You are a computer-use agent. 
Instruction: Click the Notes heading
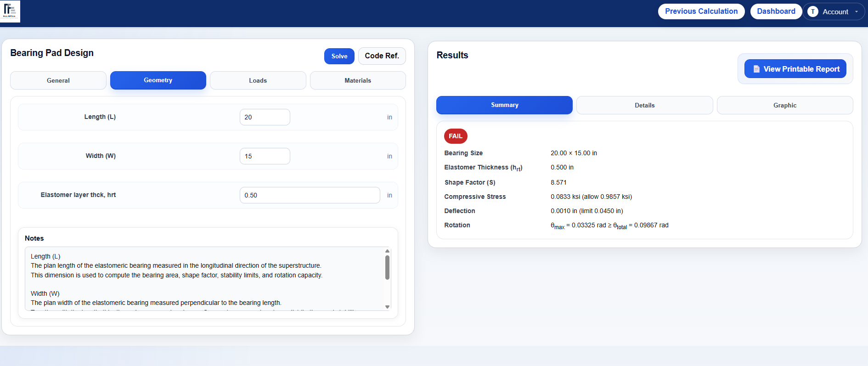coord(34,238)
